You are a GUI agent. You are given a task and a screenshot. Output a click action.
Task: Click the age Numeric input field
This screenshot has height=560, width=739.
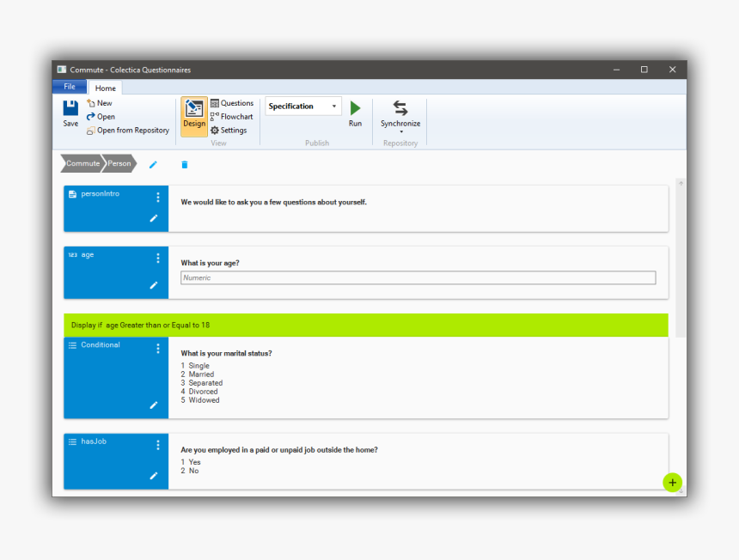[x=418, y=278]
